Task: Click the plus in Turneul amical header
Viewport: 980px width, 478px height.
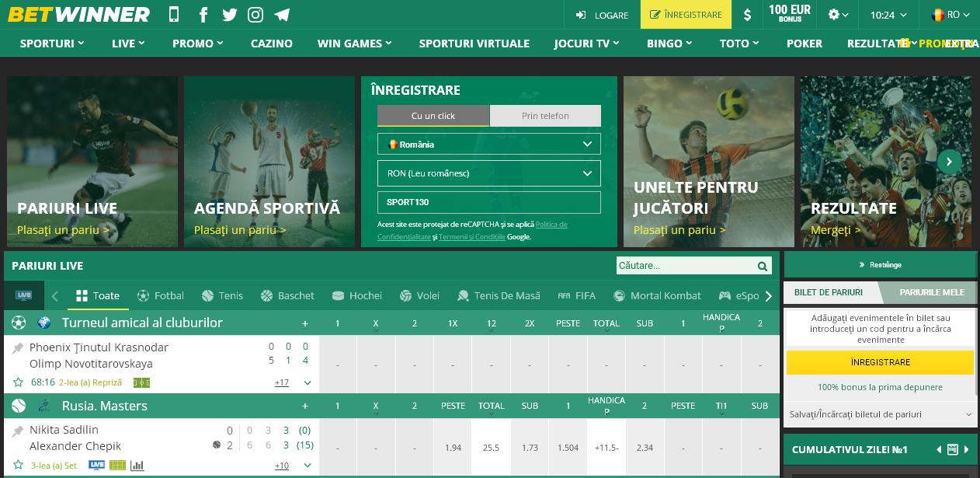Action: pos(305,323)
